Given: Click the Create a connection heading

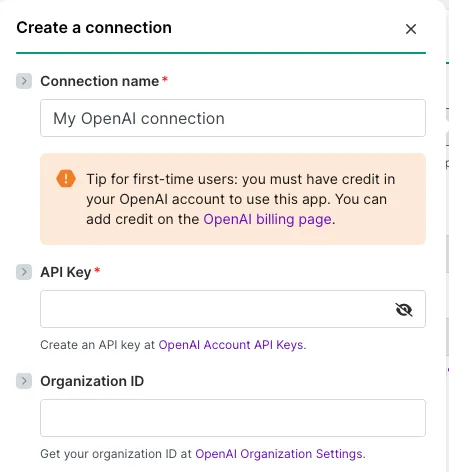Looking at the screenshot, I should 94,27.
